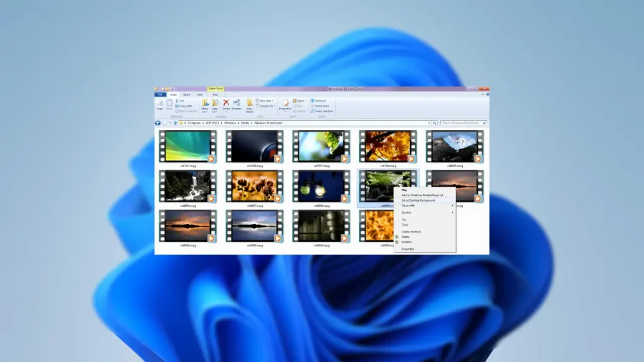The image size is (644, 362).
Task: Select the fire flames video thumbnail
Action: click(x=376, y=226)
